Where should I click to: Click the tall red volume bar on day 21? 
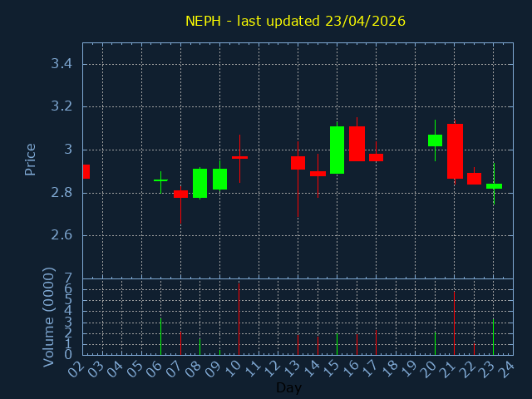[454, 324]
